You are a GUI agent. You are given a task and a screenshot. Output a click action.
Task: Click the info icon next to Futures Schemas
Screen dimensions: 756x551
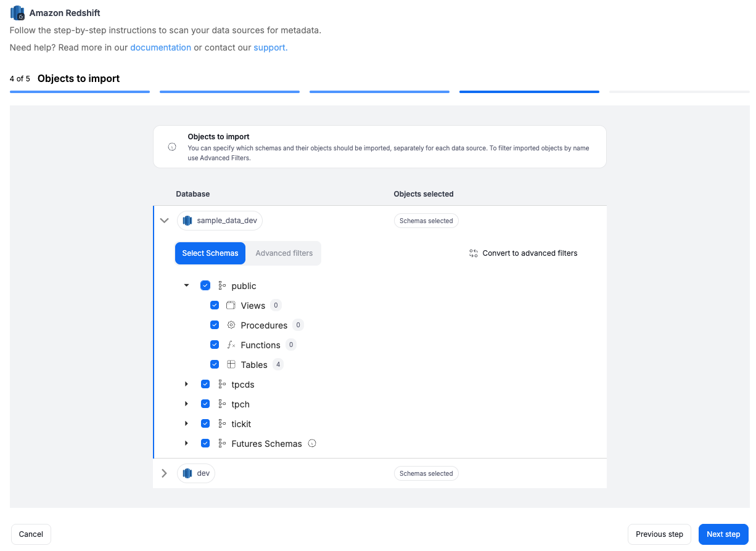coord(312,443)
